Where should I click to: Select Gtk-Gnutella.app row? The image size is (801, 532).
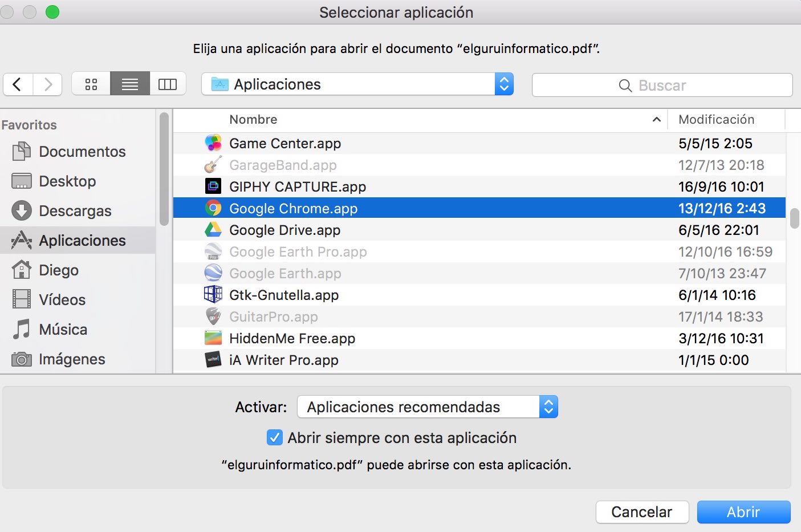coord(479,295)
